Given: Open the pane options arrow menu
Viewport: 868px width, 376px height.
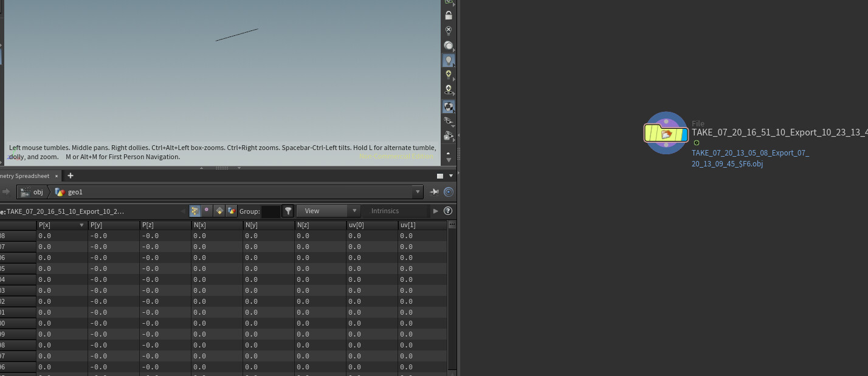Looking at the screenshot, I should [x=451, y=176].
